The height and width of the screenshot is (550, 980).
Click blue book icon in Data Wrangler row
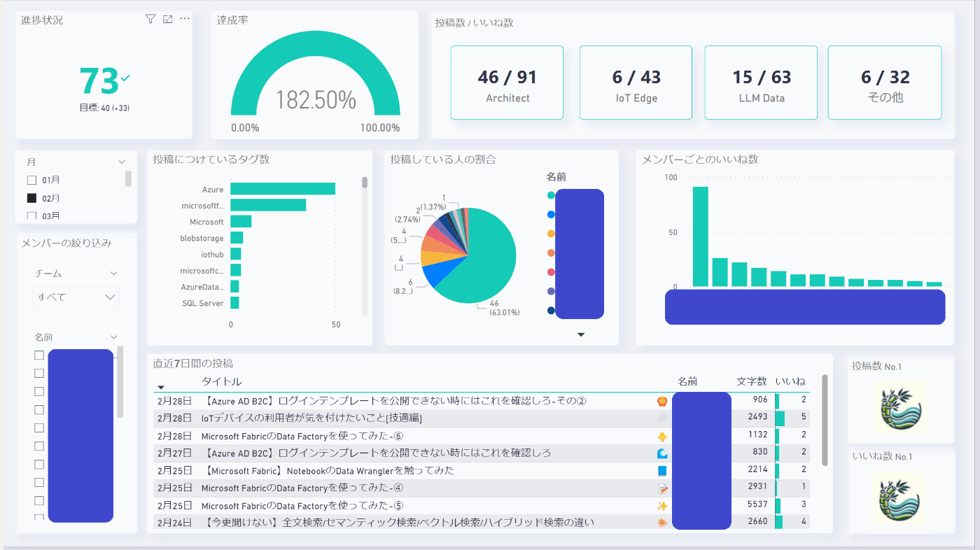(x=661, y=471)
